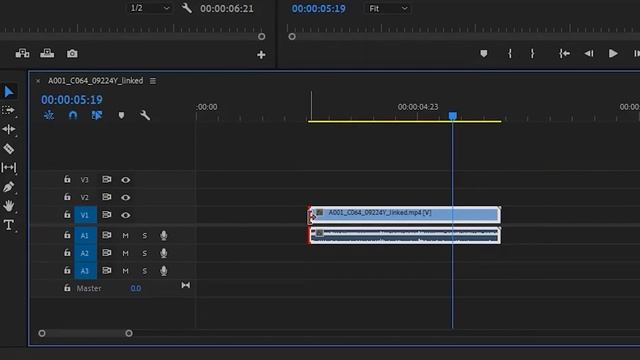The height and width of the screenshot is (360, 640).
Task: Toggle Sync Lock on track V3
Action: coord(107,179)
